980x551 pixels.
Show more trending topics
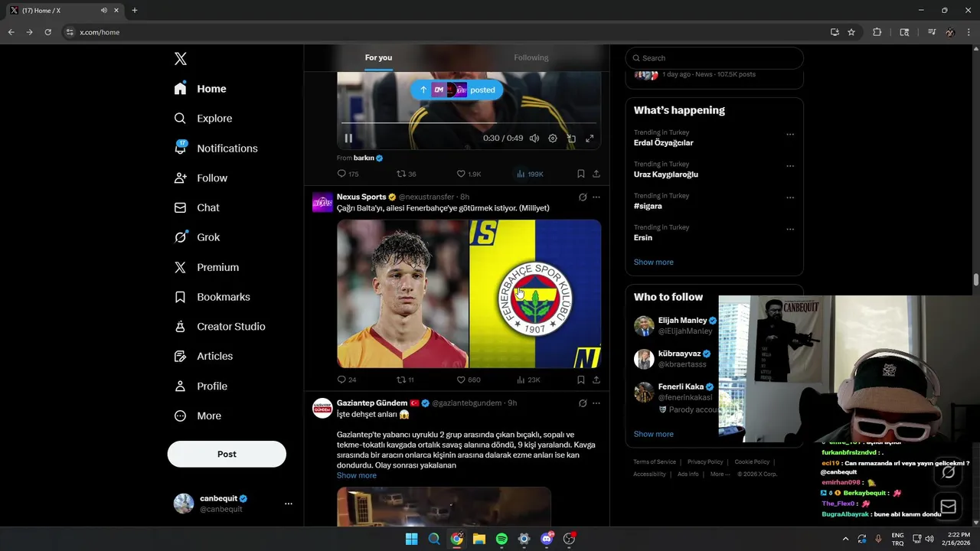654,262
